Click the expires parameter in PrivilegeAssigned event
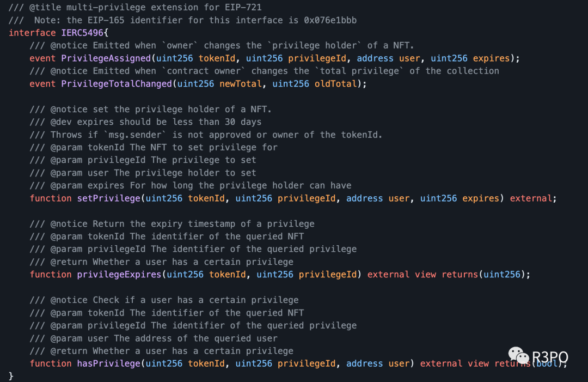This screenshot has height=382, width=588. (x=491, y=58)
